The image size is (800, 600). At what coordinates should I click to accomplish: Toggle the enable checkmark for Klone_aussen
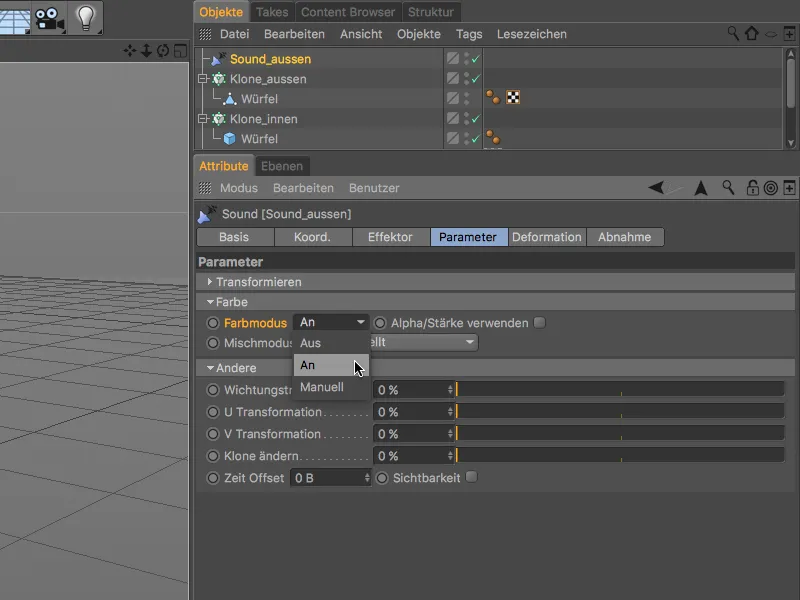pyautogui.click(x=476, y=79)
